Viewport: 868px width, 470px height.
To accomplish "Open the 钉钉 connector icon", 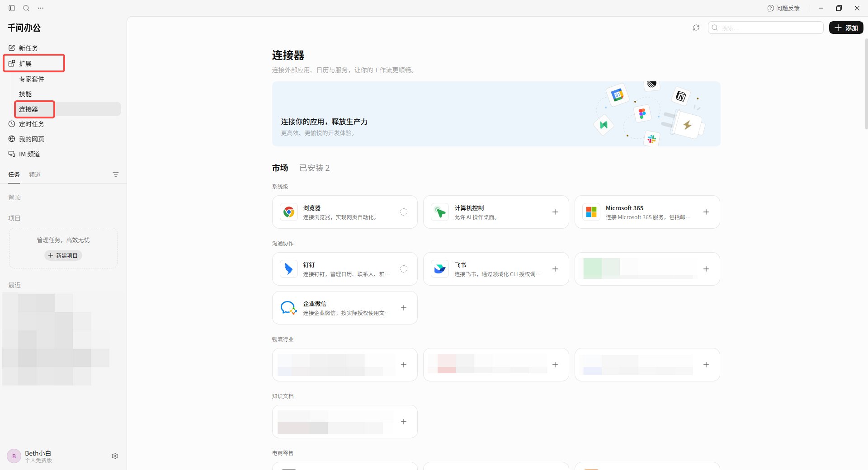I will (x=288, y=269).
